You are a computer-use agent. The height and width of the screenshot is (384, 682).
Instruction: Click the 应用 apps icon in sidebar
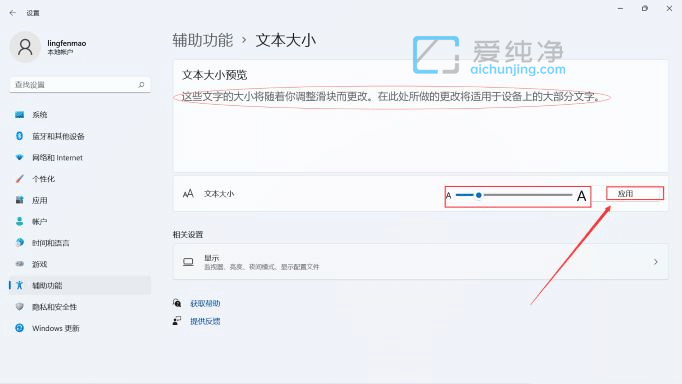click(20, 200)
